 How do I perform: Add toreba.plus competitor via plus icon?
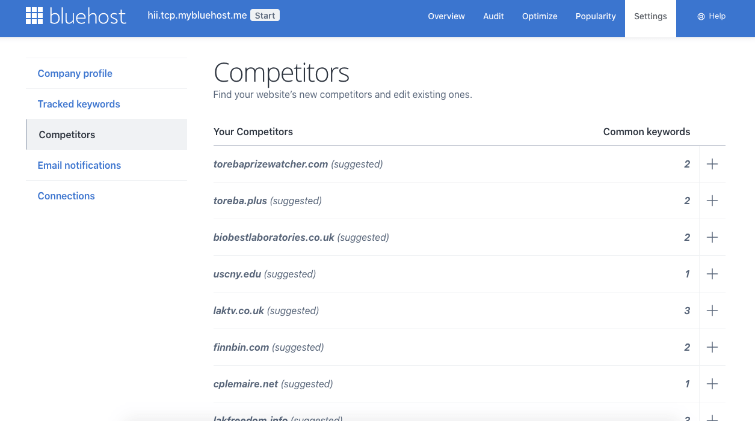coord(712,201)
